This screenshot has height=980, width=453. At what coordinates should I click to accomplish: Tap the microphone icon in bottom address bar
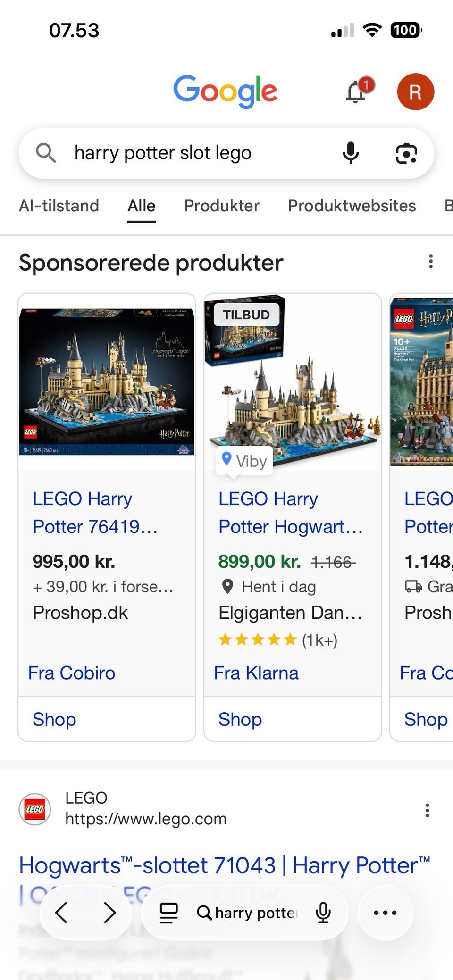coord(323,913)
